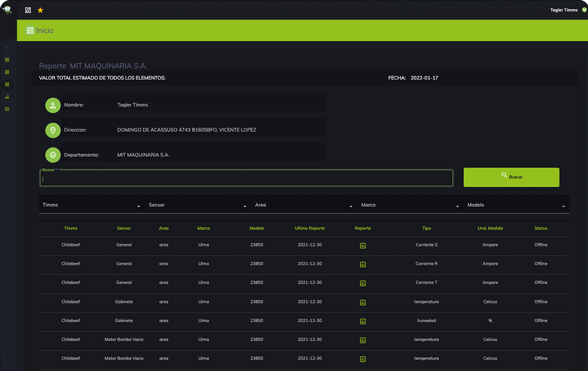Open report chart icon for last Motor Bomba Vacio row

362,359
